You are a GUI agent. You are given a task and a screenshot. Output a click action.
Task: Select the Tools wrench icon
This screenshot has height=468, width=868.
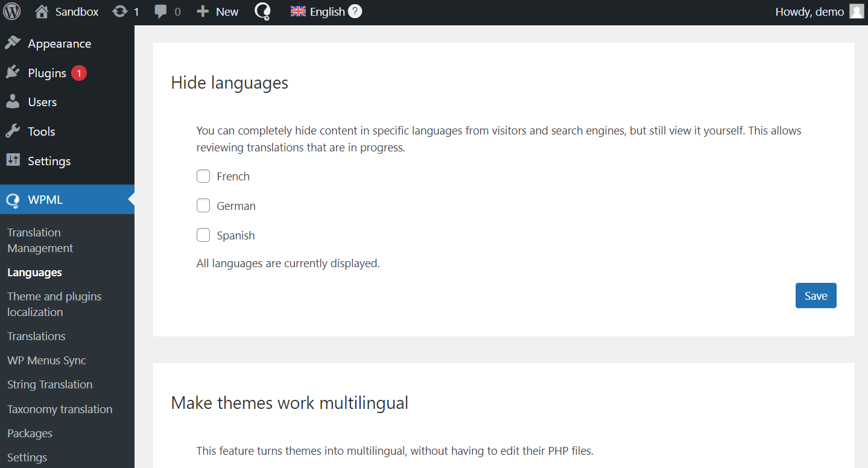13,131
